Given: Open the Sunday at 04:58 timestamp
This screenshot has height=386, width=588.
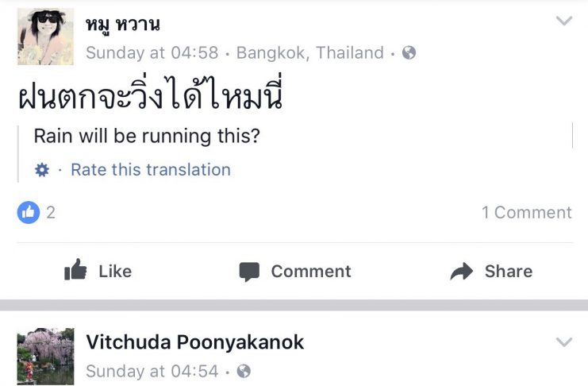Looking at the screenshot, I should coord(152,53).
